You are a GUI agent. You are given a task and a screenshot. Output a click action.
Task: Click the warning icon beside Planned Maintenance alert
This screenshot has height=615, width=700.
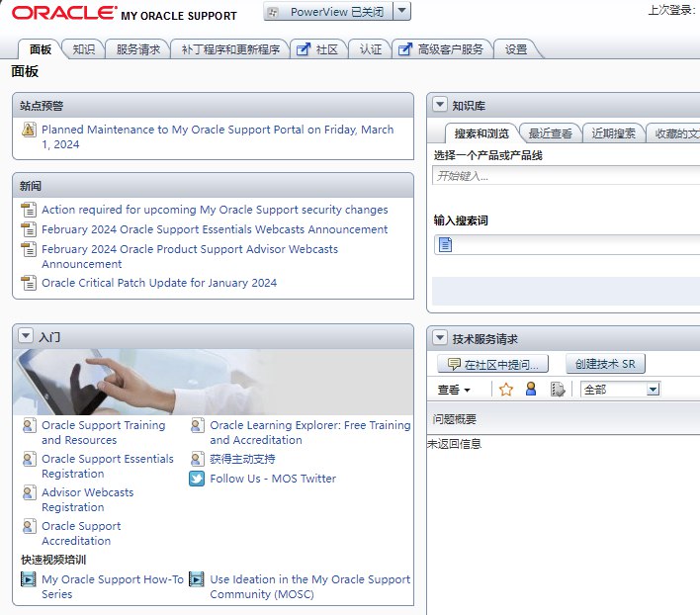click(29, 130)
